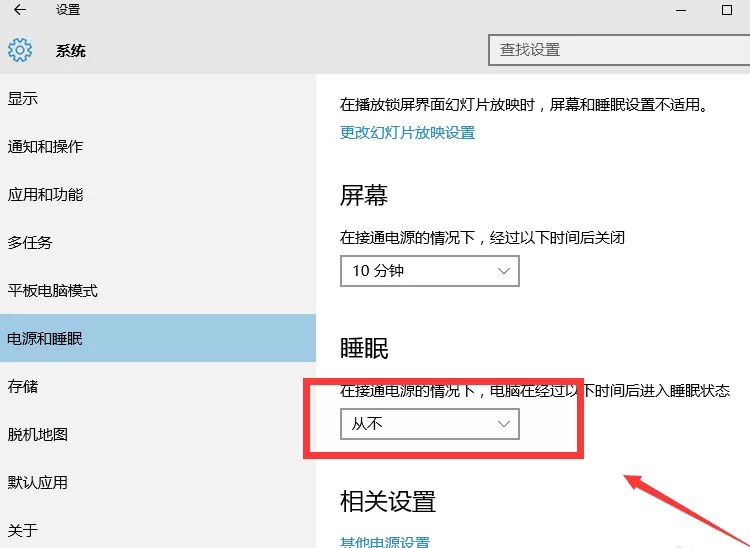Click the minimize window icon
Image resolution: width=750 pixels, height=548 pixels.
681,11
